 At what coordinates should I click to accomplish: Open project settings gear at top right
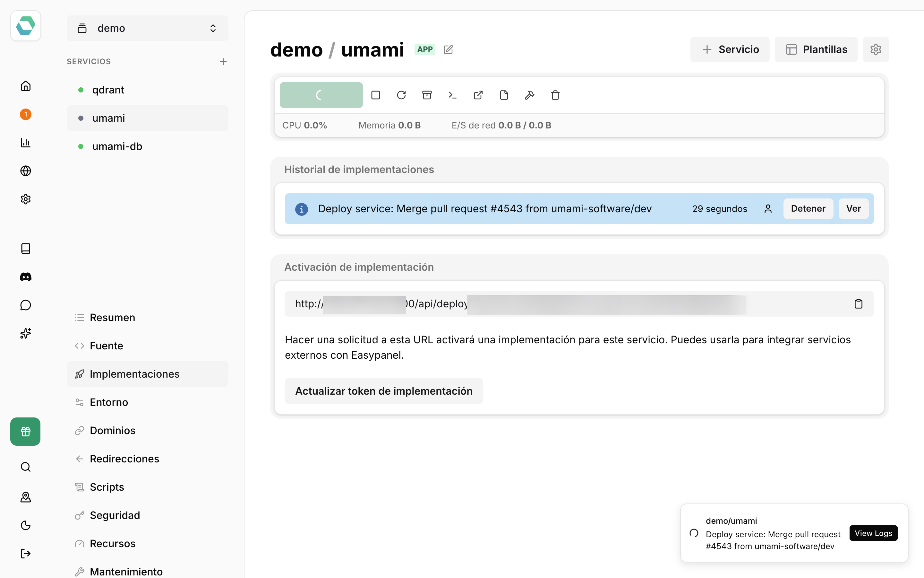(876, 49)
